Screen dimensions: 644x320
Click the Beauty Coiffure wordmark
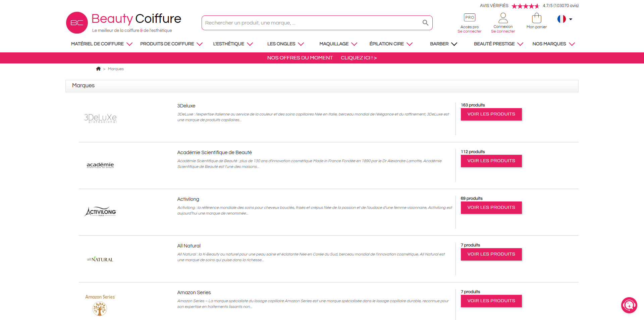[x=136, y=19]
